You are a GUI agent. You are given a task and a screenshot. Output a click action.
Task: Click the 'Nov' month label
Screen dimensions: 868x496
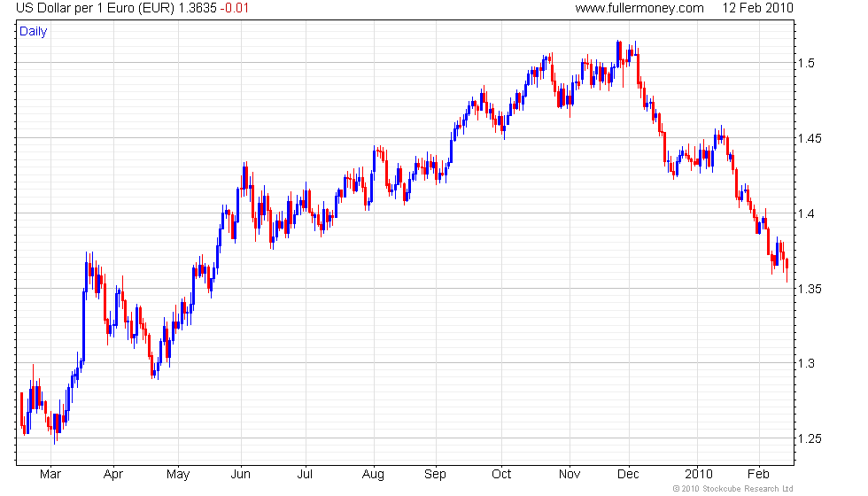pyautogui.click(x=570, y=475)
